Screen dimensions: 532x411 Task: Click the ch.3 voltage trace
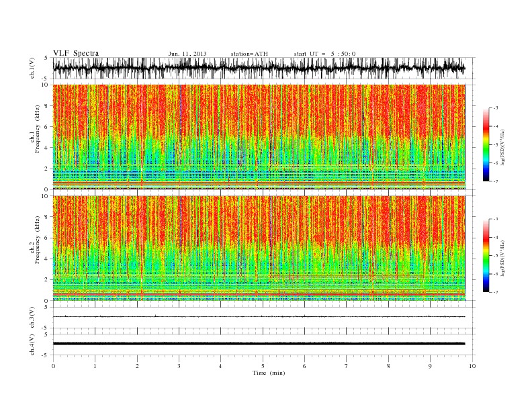(259, 317)
